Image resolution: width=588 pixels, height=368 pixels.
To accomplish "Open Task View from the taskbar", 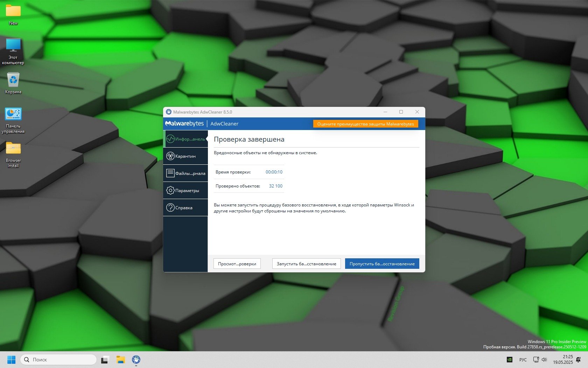I will 105,360.
